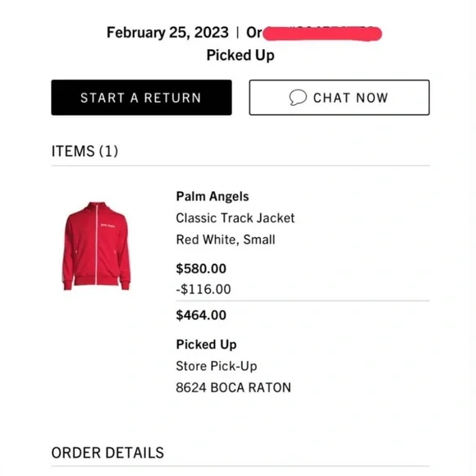
Task: Select the $464.00 final price
Action: tap(201, 315)
